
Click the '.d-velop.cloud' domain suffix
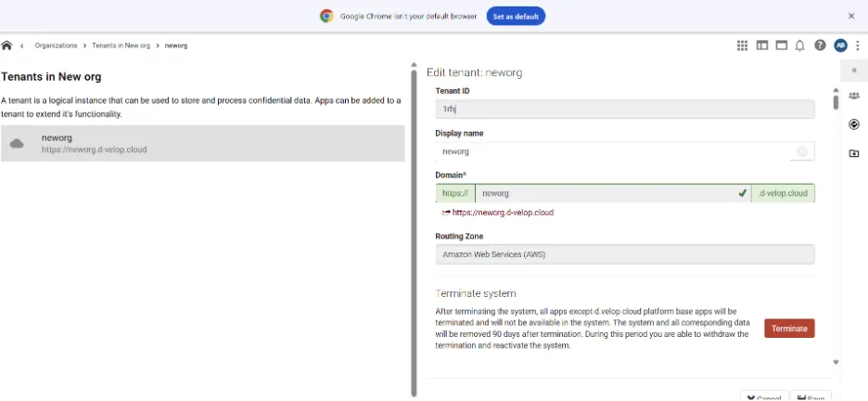click(x=783, y=193)
